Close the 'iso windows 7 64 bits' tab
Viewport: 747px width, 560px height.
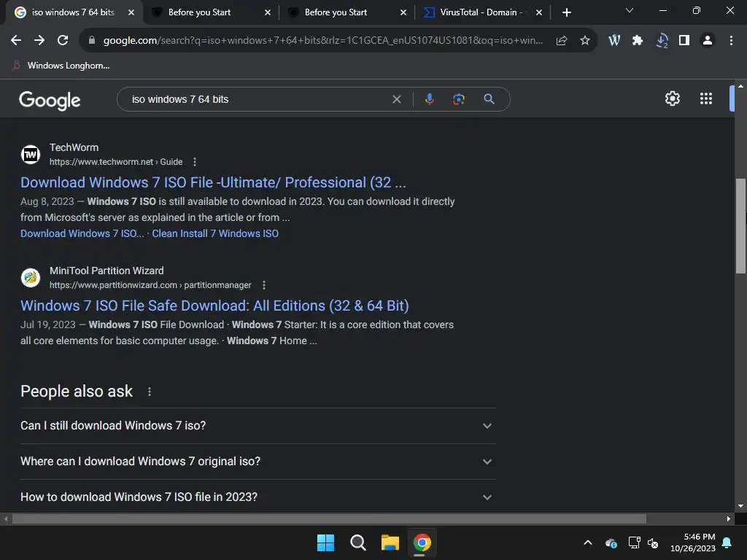click(x=131, y=12)
